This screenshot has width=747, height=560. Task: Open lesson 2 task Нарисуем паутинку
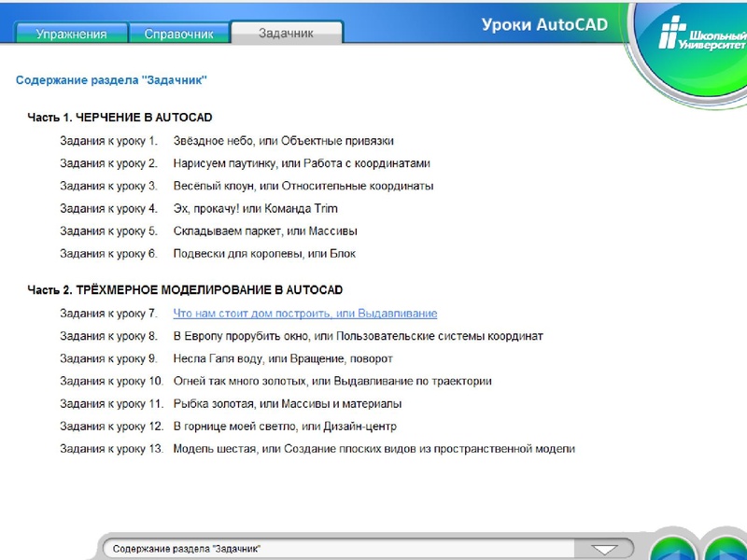coord(303,163)
